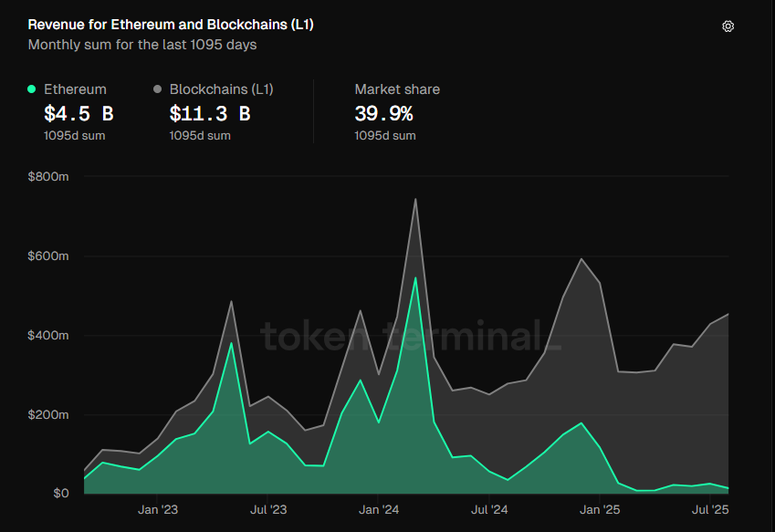
Task: Click the $600m y-axis label
Action: pyautogui.click(x=48, y=256)
